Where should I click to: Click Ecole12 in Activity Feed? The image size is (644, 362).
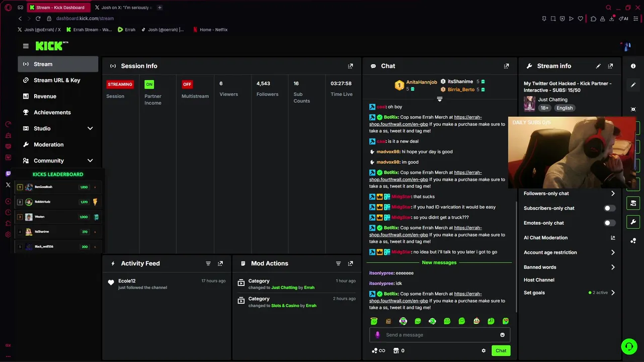tap(127, 281)
